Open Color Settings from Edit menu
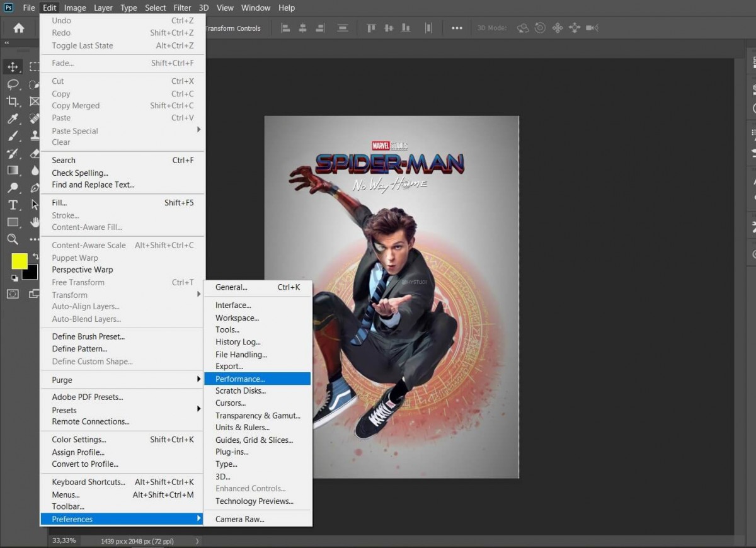 click(122, 440)
